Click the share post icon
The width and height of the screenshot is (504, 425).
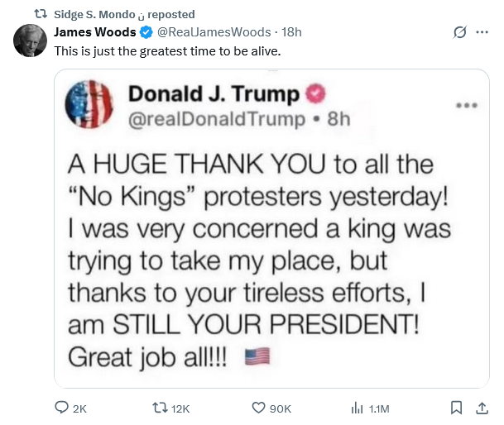(x=482, y=408)
